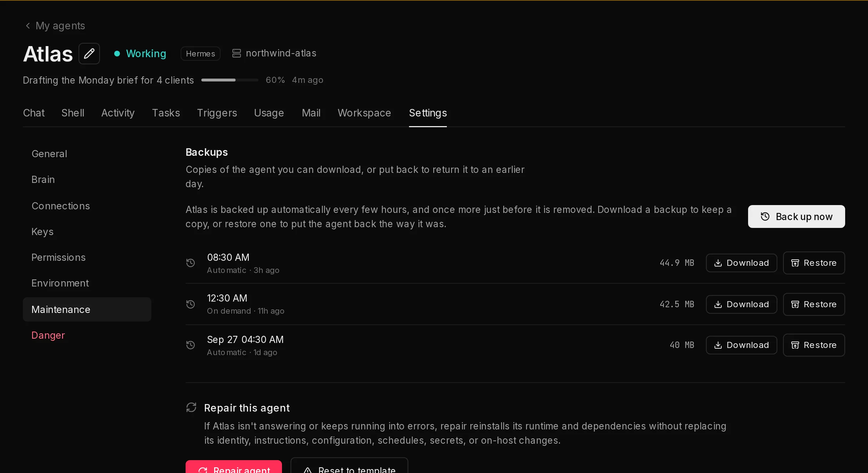Click the Hermes badge

click(200, 54)
